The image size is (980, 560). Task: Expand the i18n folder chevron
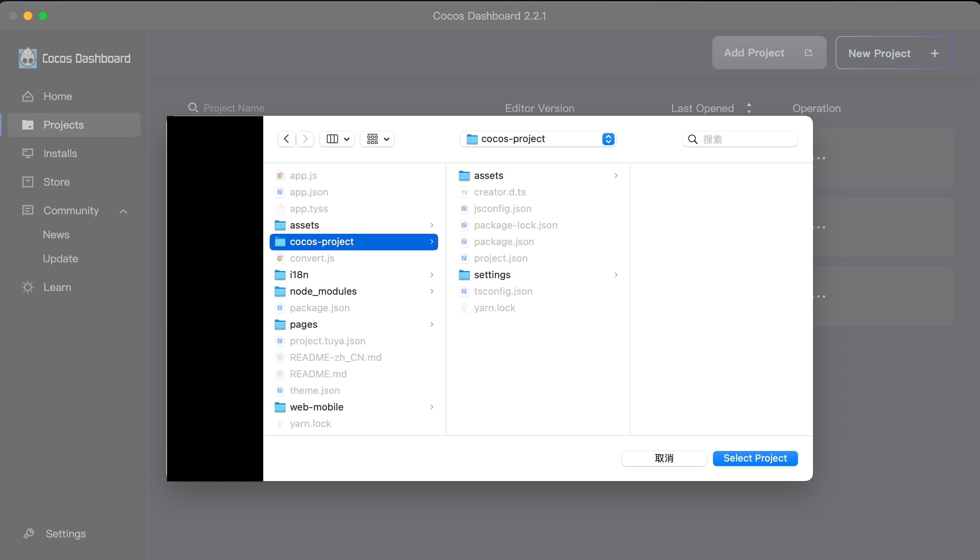(x=432, y=275)
